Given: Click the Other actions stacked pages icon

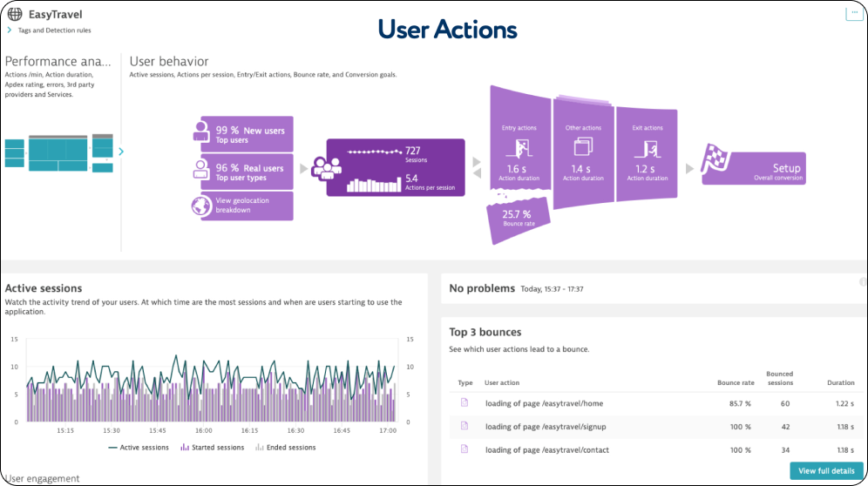Looking at the screenshot, I should tap(583, 146).
